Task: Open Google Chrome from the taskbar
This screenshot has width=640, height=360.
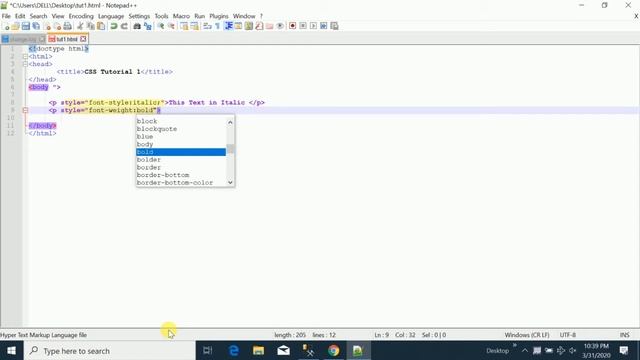Action: [x=333, y=351]
